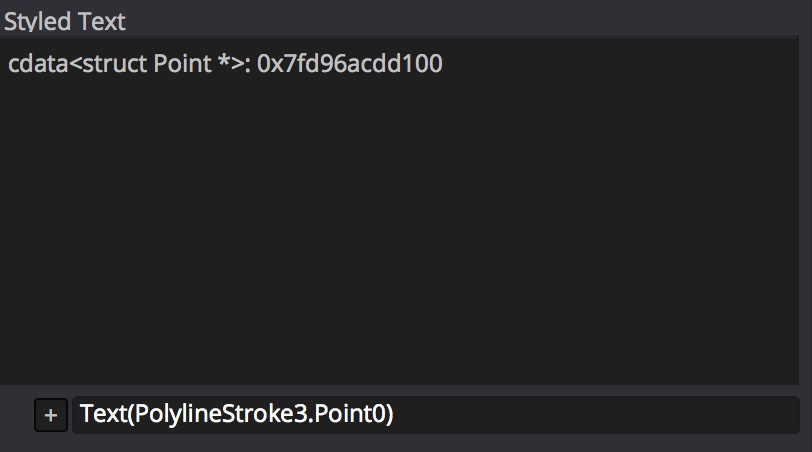Viewport: 812px width, 452px height.
Task: Place cursor on the cdata text line
Action: [x=225, y=64]
